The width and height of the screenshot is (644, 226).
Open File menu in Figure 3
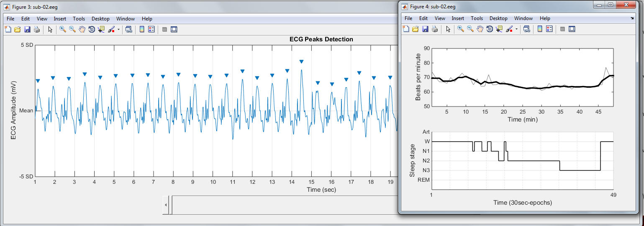coord(10,19)
